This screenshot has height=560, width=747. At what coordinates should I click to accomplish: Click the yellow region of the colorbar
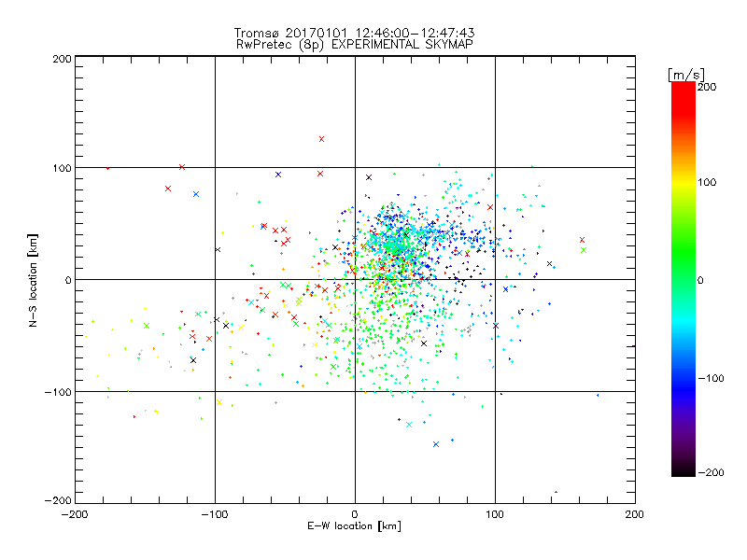(684, 183)
